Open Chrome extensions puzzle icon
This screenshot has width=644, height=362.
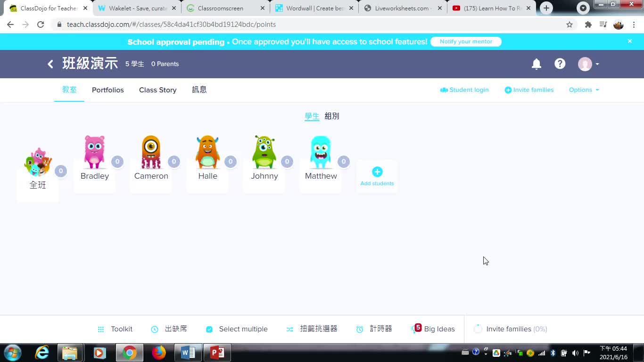pyautogui.click(x=588, y=25)
